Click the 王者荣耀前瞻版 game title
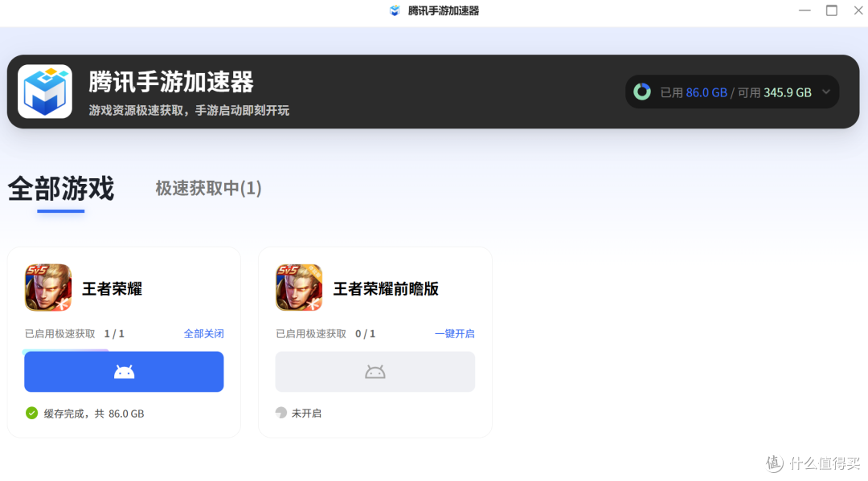868x481 pixels. [x=386, y=288]
